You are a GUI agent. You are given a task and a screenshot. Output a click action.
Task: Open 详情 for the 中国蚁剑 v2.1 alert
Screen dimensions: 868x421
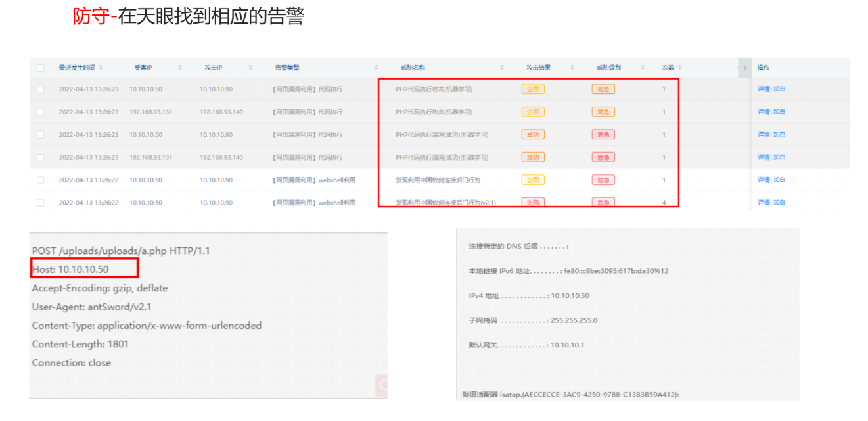[764, 203]
